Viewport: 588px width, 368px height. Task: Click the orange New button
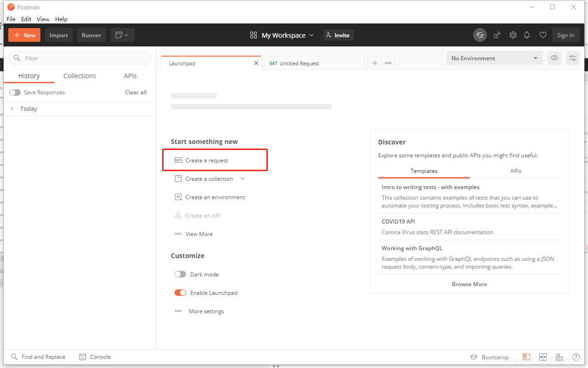tap(24, 35)
